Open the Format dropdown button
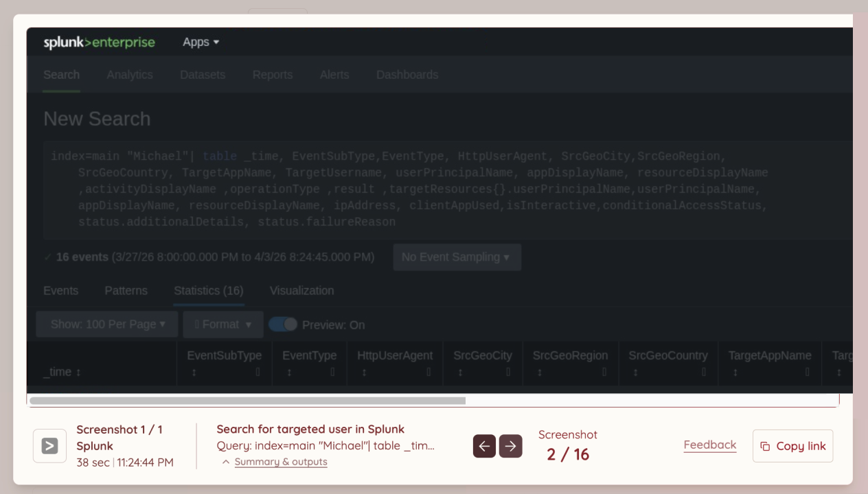868x494 pixels. [x=223, y=325]
